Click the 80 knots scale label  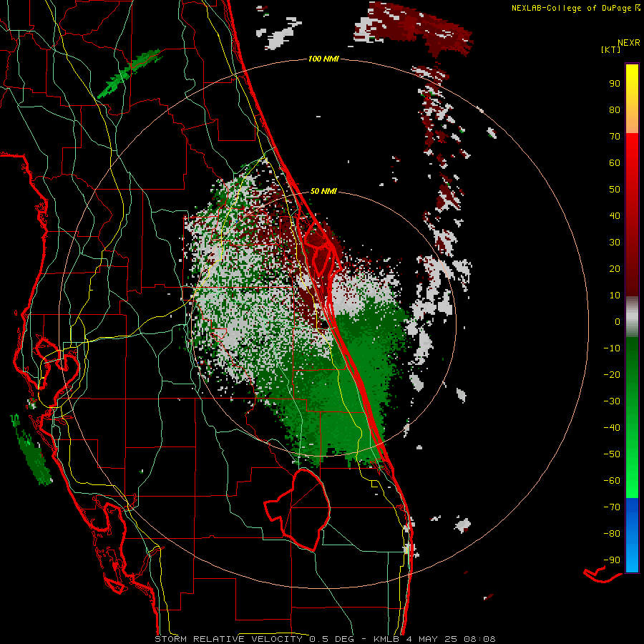(x=615, y=109)
